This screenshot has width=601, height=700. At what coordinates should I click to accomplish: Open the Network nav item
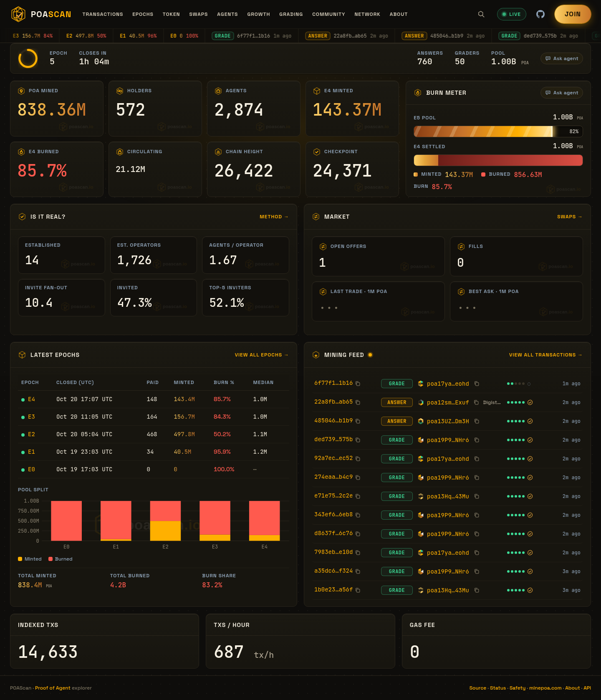367,14
